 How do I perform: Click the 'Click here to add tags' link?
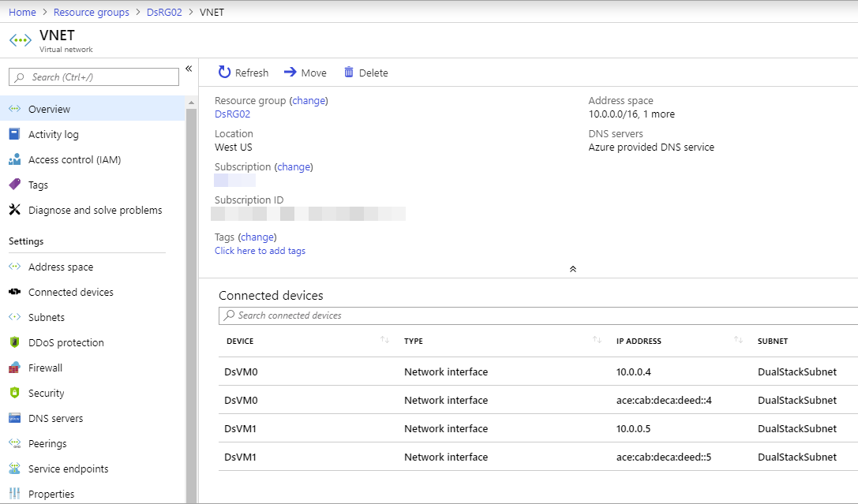260,251
